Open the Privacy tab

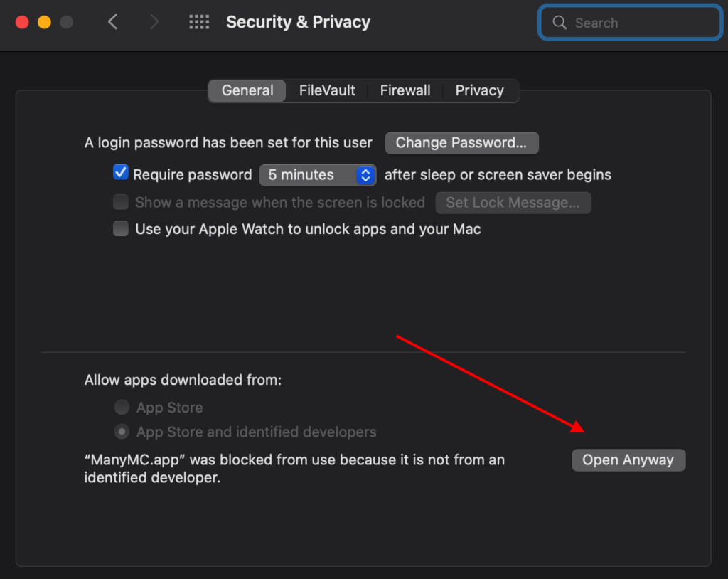coord(480,90)
